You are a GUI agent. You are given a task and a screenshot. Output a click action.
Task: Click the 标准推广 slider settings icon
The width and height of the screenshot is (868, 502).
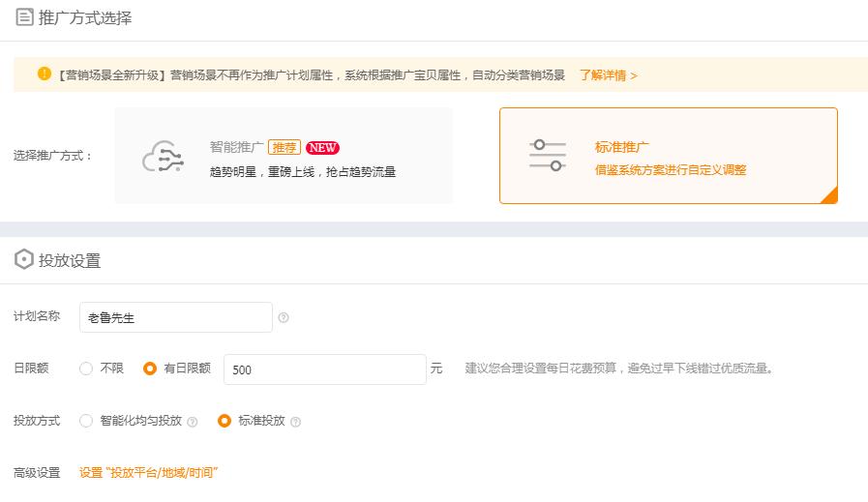coord(548,156)
